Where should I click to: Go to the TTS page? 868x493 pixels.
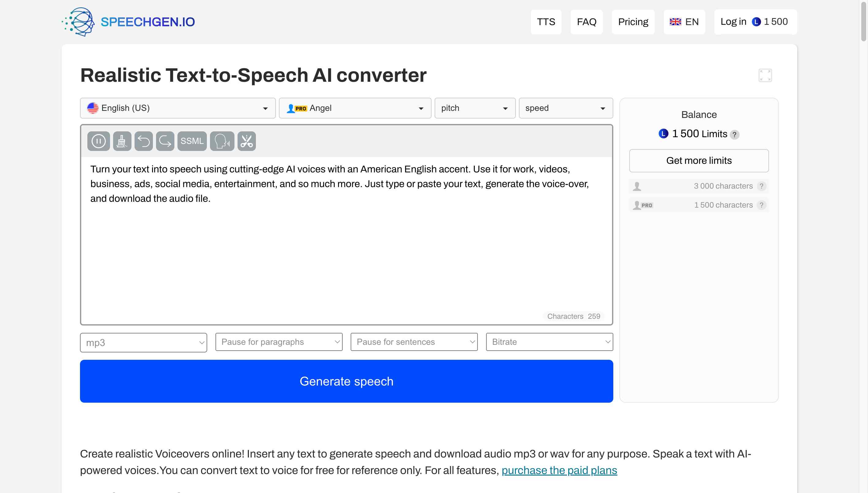click(546, 22)
